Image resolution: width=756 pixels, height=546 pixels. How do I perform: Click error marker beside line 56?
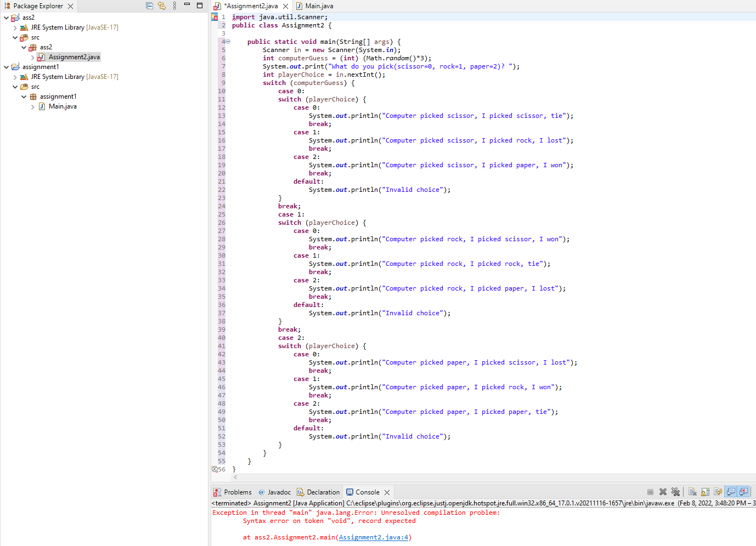(215, 469)
